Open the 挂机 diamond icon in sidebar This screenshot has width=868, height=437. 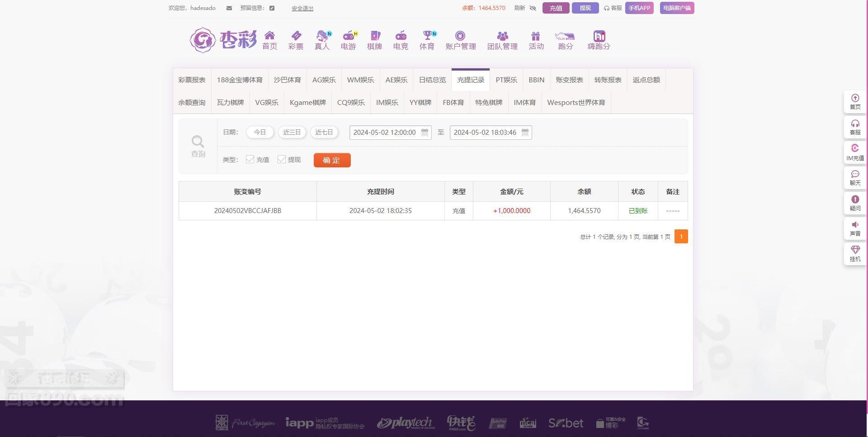click(x=855, y=250)
